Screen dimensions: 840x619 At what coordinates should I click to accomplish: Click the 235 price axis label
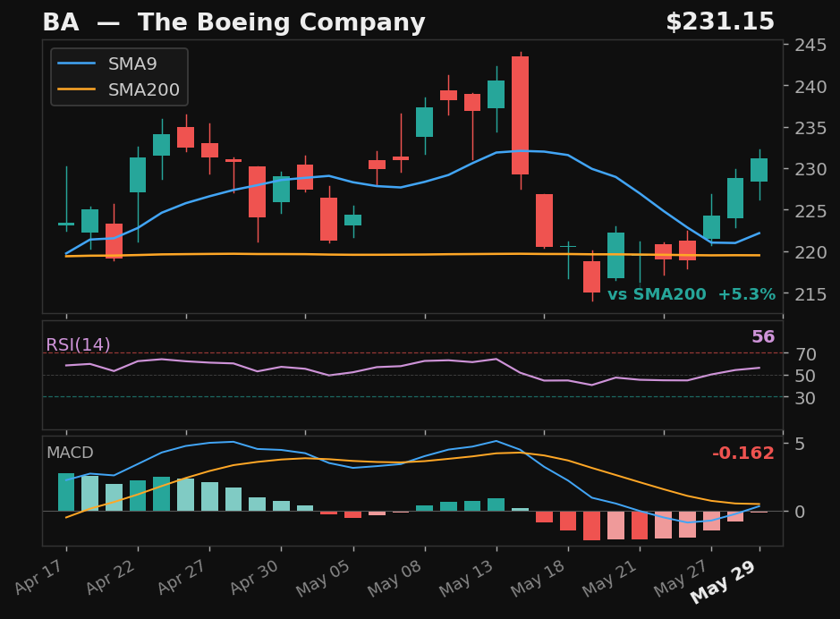point(810,128)
